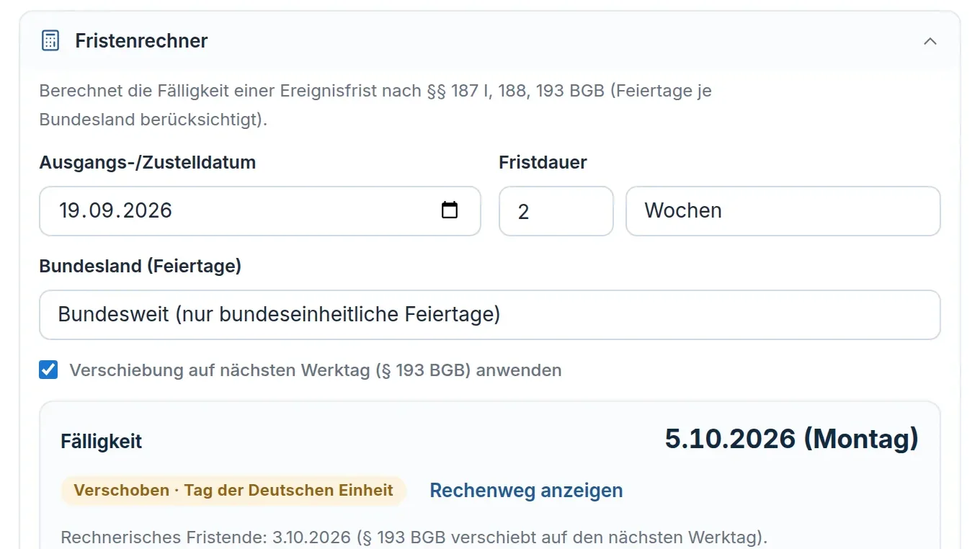The width and height of the screenshot is (980, 549).
Task: Click the Ausgangs-/Zustelldatum label
Action: [148, 162]
